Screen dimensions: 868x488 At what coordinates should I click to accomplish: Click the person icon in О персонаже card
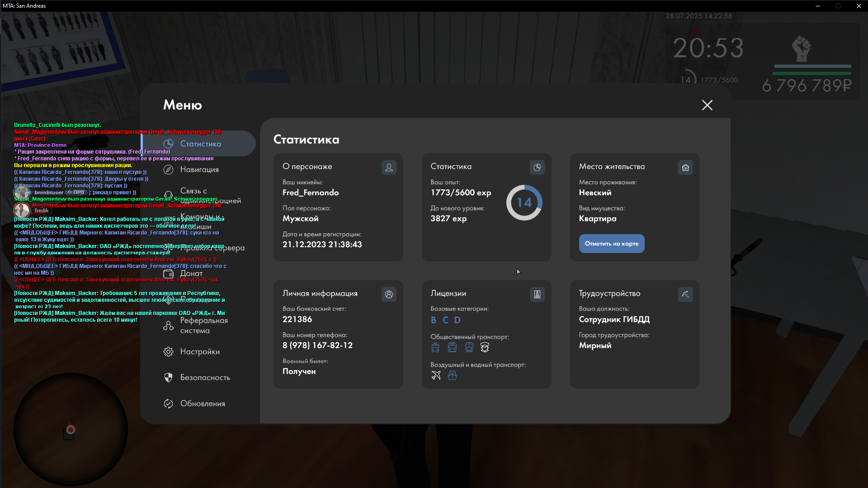(389, 168)
